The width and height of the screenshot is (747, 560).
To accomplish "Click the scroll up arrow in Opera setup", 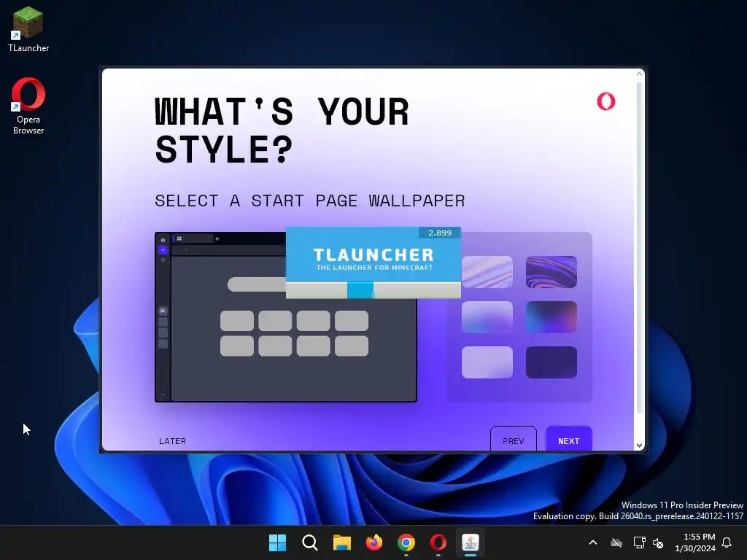I will click(x=639, y=74).
